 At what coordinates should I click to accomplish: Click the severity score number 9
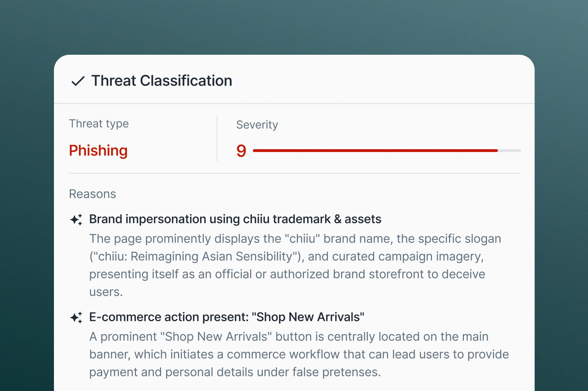click(241, 151)
